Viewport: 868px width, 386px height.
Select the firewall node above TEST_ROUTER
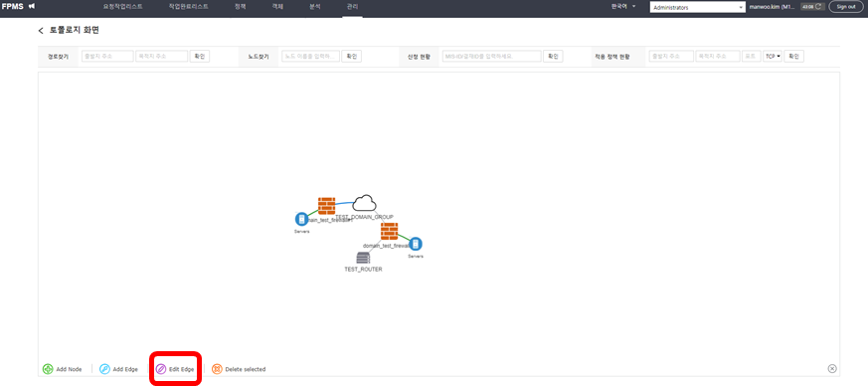tap(389, 231)
